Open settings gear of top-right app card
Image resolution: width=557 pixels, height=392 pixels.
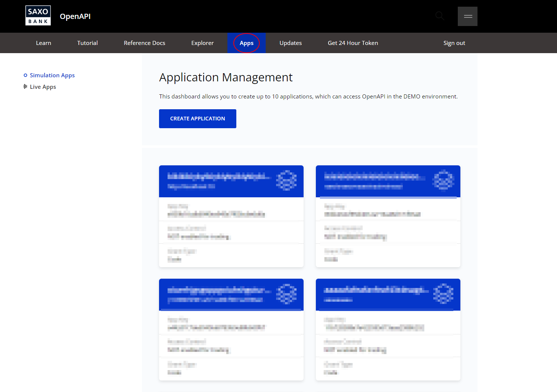443,181
